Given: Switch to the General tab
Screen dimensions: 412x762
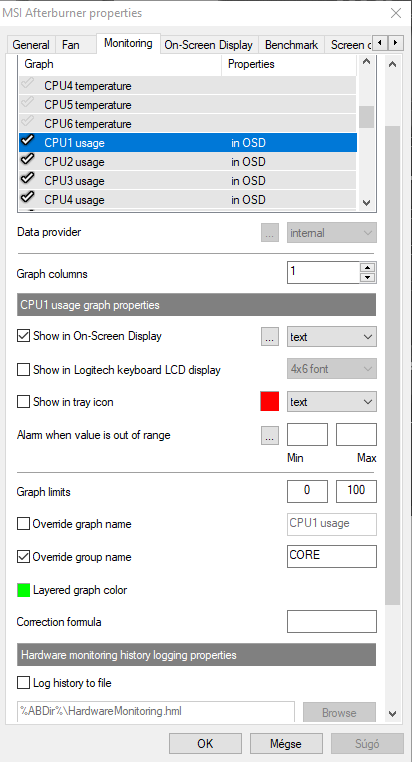Looking at the screenshot, I should 31,45.
